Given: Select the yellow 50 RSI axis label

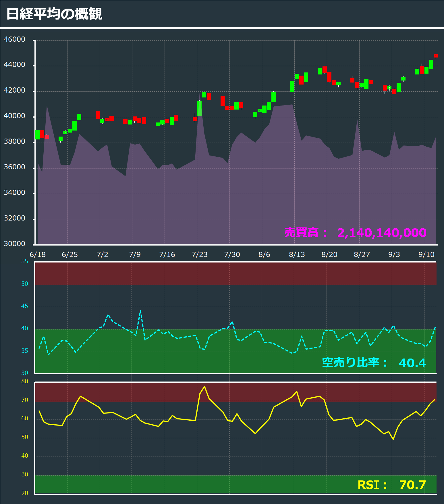Looking at the screenshot, I should point(25,437).
